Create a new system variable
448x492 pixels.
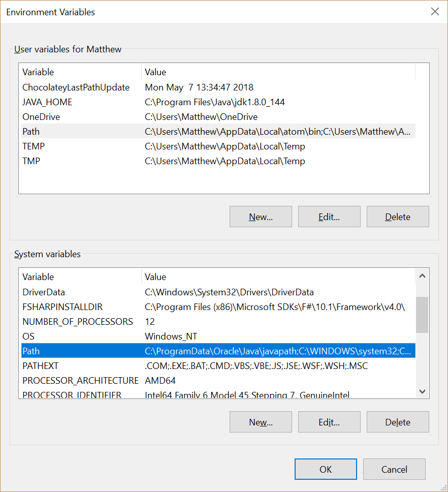pos(261,422)
